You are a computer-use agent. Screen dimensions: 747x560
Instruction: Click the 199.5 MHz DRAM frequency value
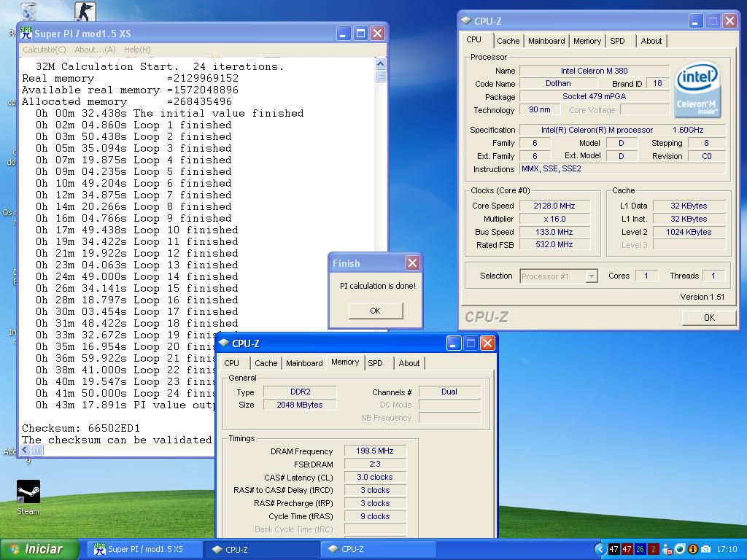tap(375, 451)
